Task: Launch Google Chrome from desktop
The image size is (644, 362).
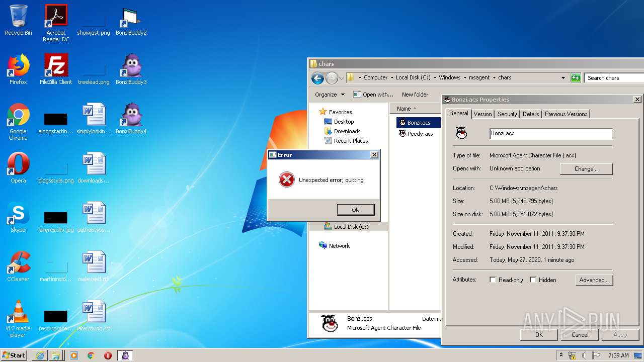Action: [18, 122]
